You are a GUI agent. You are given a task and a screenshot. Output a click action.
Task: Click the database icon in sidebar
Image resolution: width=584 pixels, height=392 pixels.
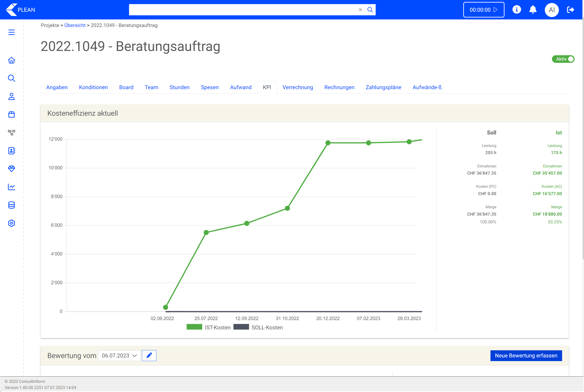(11, 205)
